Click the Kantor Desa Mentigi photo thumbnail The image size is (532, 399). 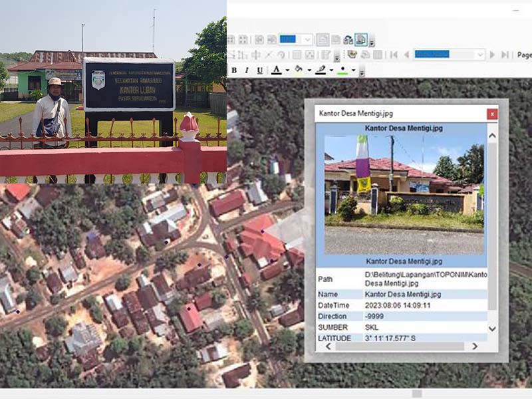tap(404, 190)
